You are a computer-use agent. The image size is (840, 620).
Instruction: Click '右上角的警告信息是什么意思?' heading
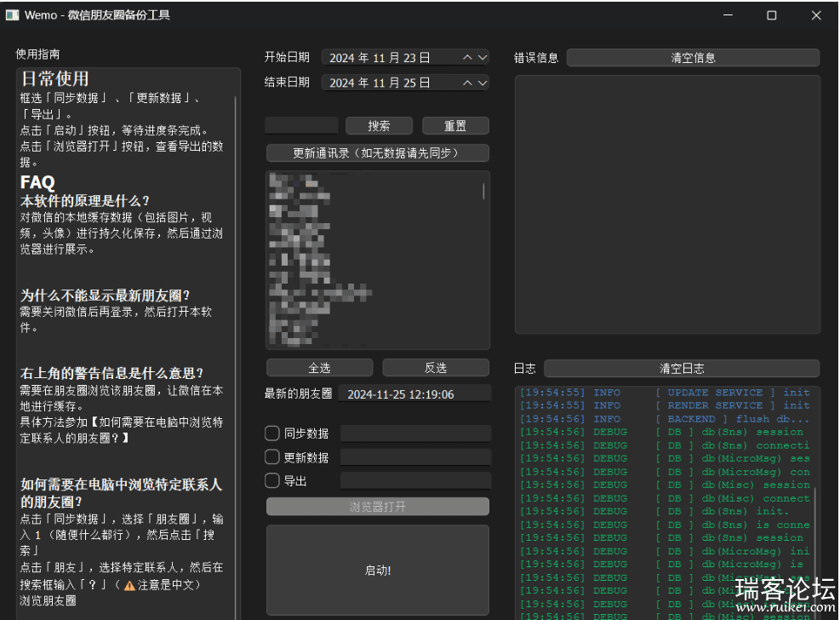(x=112, y=373)
